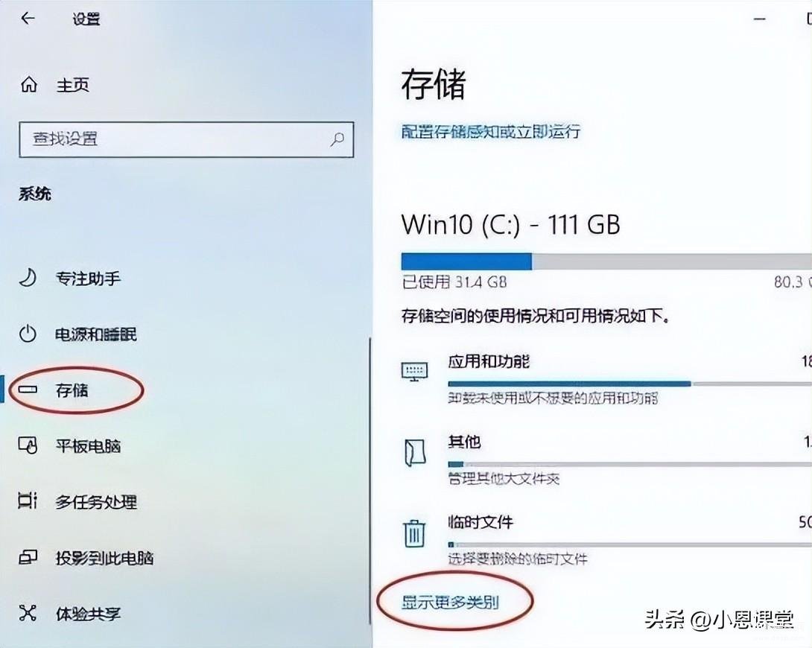This screenshot has height=648, width=812.
Task: Open the tablet icon for 平板电脑
Action: tap(28, 445)
